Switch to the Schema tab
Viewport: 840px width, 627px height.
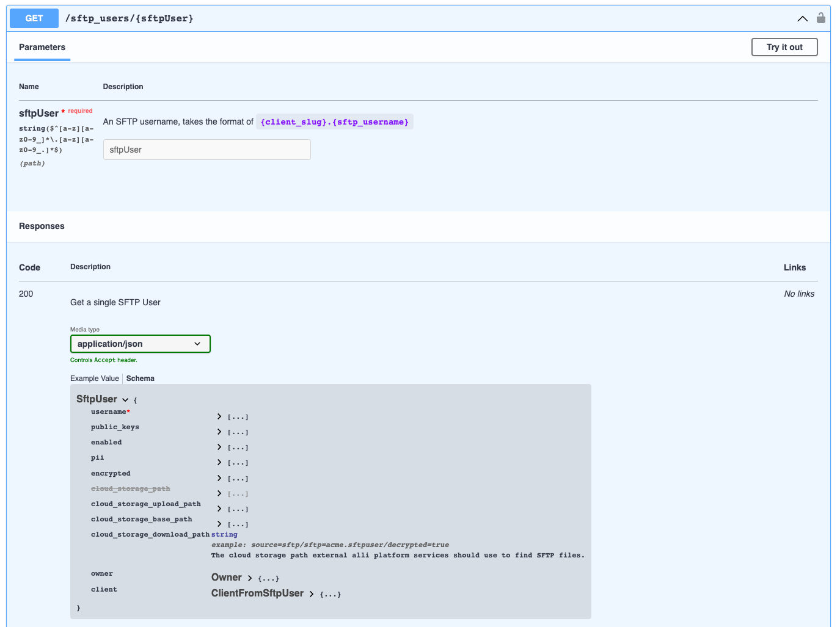point(140,378)
